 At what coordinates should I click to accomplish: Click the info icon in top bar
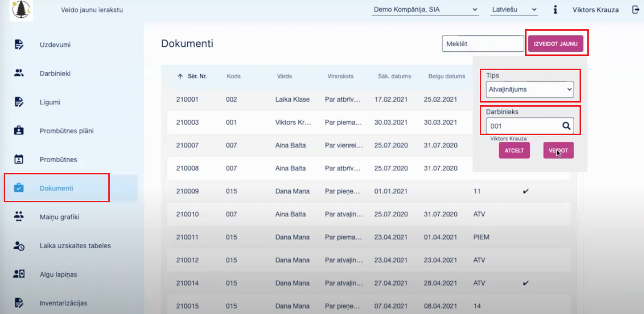coord(555,10)
